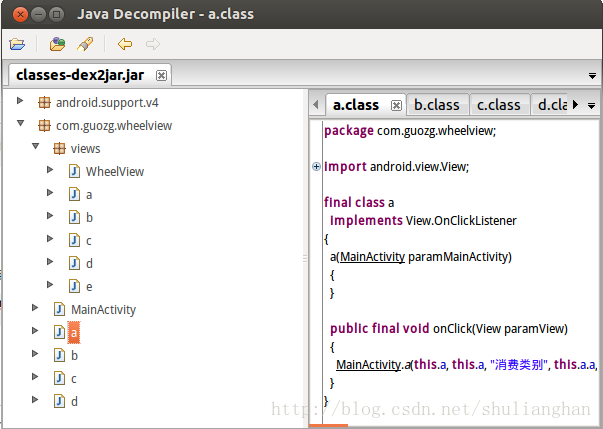Close the a.class editor tab
603x429 pixels.
(x=396, y=105)
